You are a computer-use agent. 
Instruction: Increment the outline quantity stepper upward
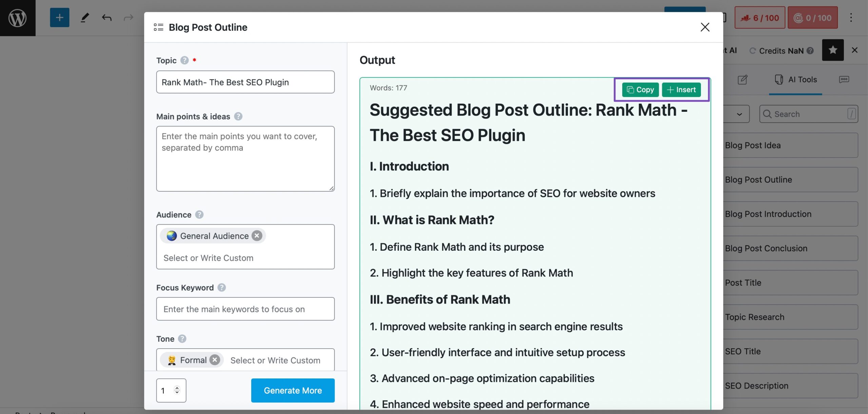[178, 388]
